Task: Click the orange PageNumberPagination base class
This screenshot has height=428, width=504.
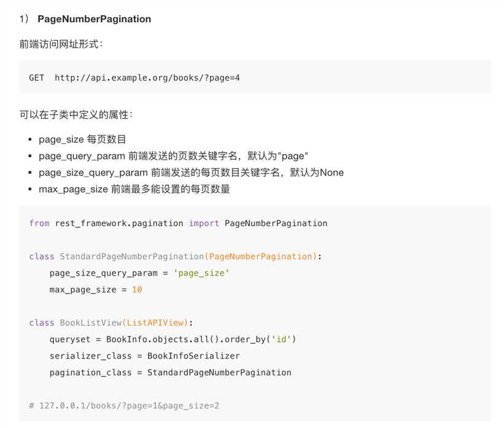Action: (261, 257)
